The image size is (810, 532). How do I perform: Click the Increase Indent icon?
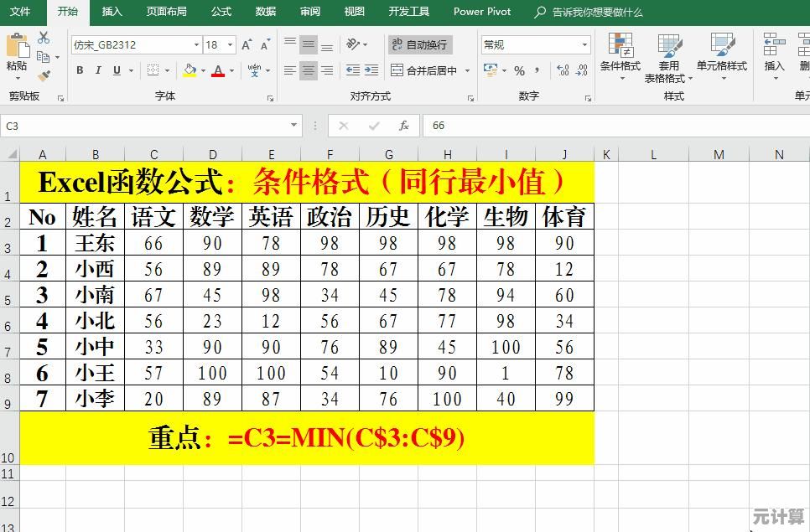371,71
